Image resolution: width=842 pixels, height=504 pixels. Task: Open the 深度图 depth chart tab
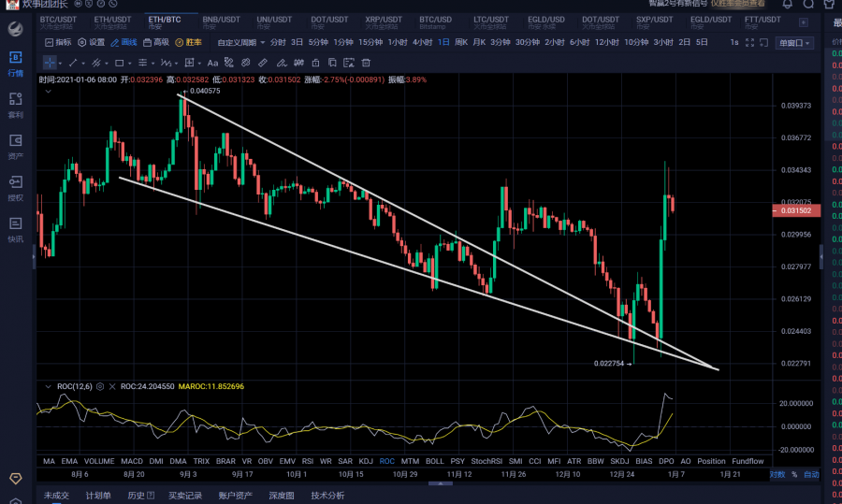pos(282,496)
